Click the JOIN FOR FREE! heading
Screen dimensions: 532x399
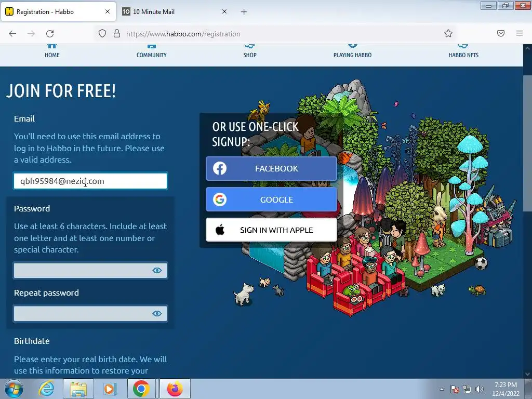[61, 91]
